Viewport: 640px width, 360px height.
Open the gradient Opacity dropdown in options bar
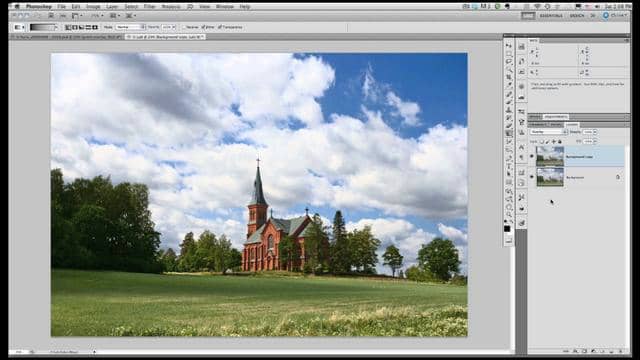click(x=174, y=27)
